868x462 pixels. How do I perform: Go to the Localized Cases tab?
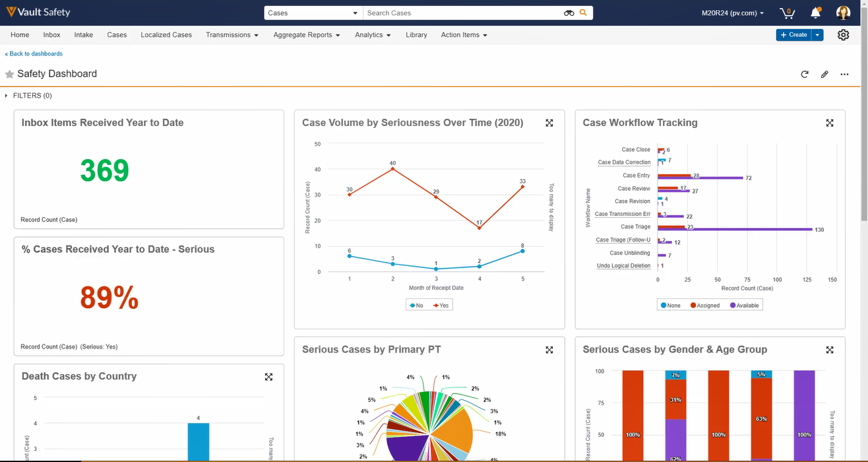point(166,35)
